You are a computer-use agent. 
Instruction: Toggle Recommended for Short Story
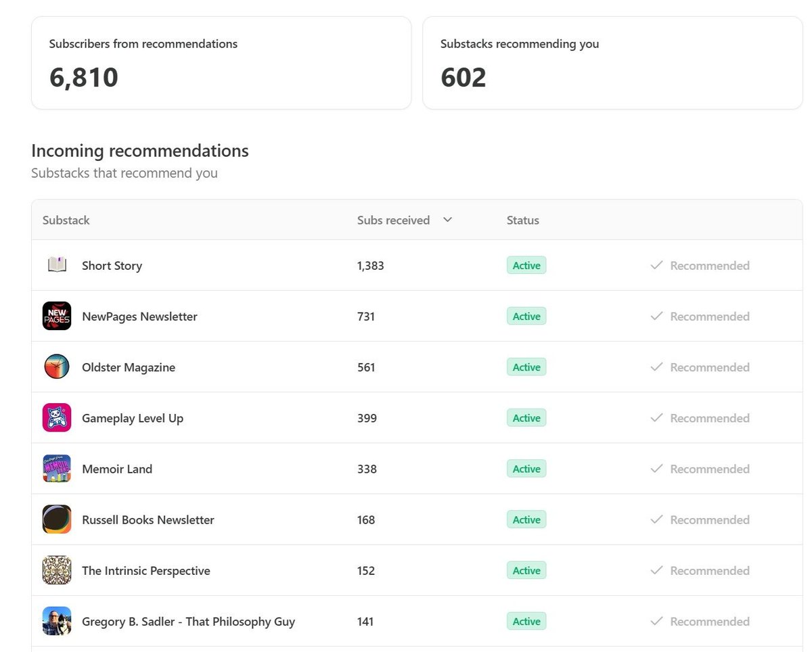[700, 266]
